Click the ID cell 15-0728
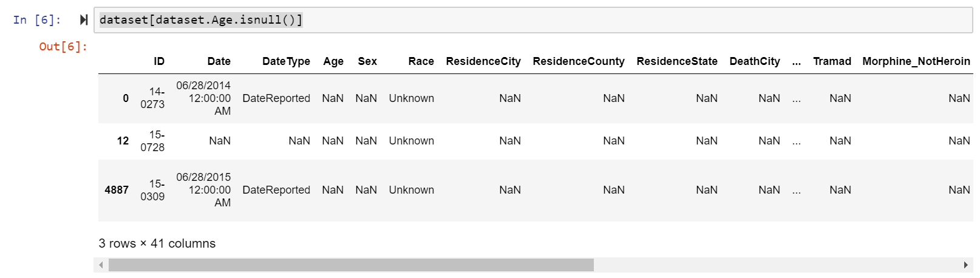The image size is (980, 278). 153,141
